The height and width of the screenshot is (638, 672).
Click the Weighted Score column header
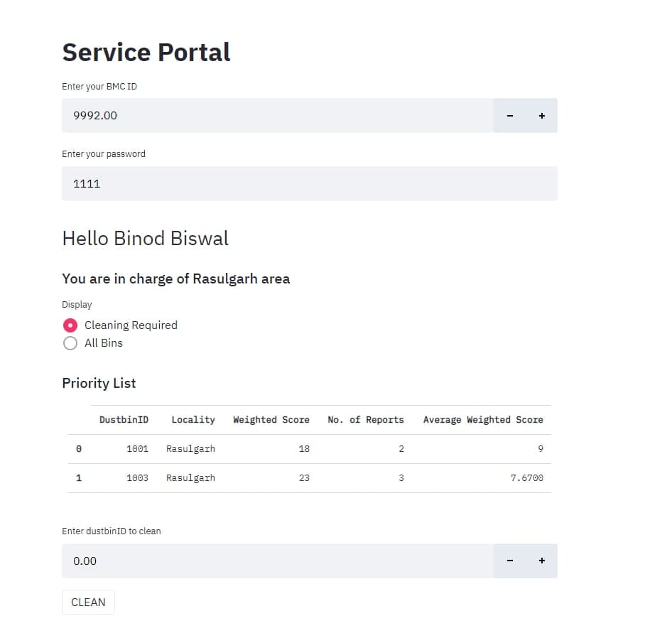pos(271,419)
